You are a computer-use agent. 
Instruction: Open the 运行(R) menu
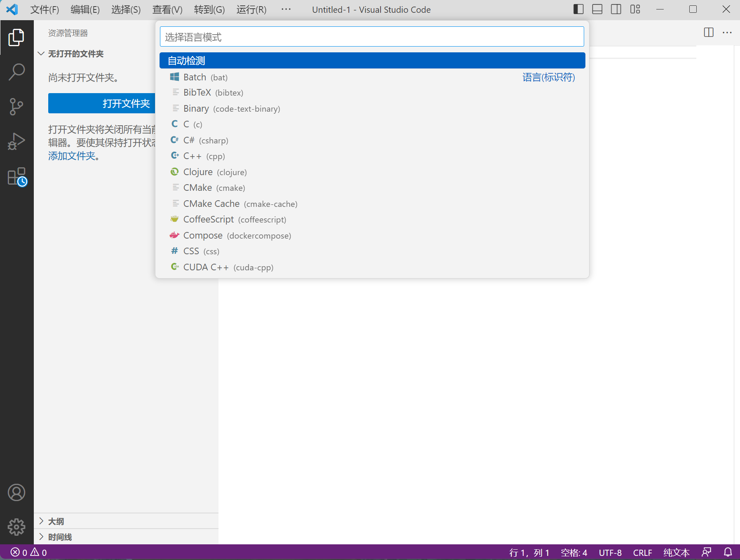click(x=251, y=9)
